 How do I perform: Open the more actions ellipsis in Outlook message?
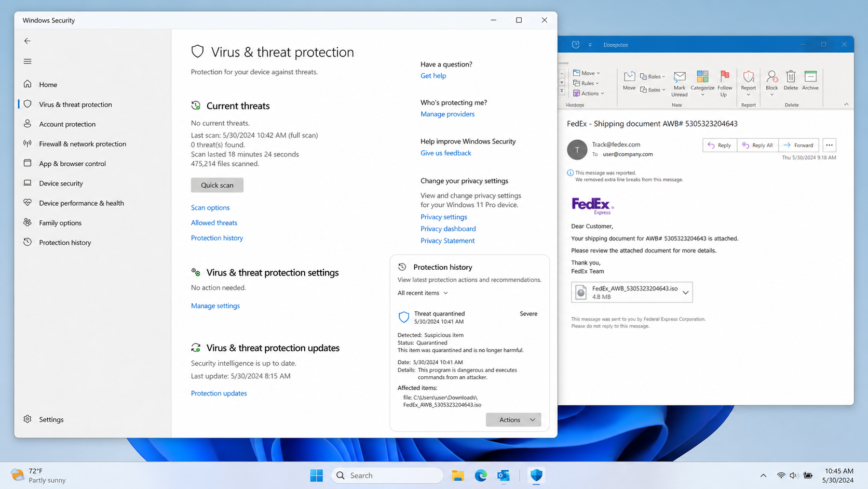829,145
